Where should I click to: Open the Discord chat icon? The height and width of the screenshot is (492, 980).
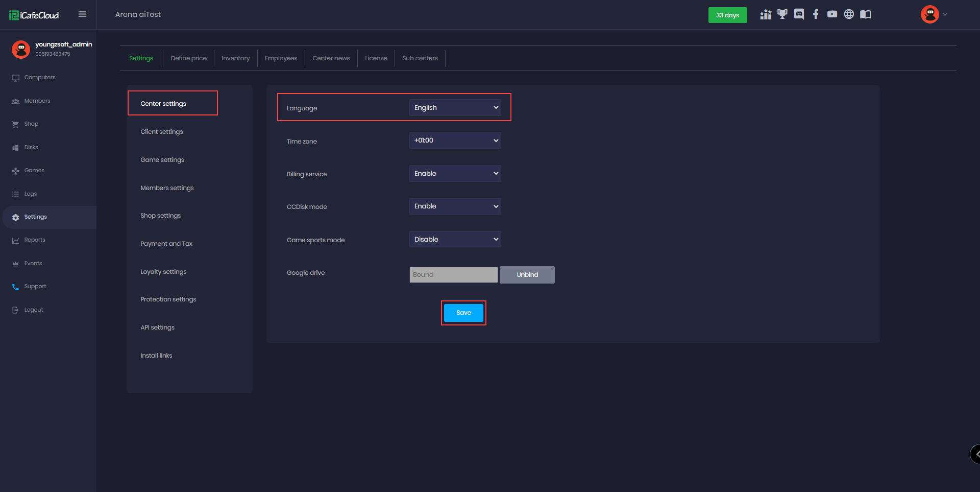pos(799,14)
